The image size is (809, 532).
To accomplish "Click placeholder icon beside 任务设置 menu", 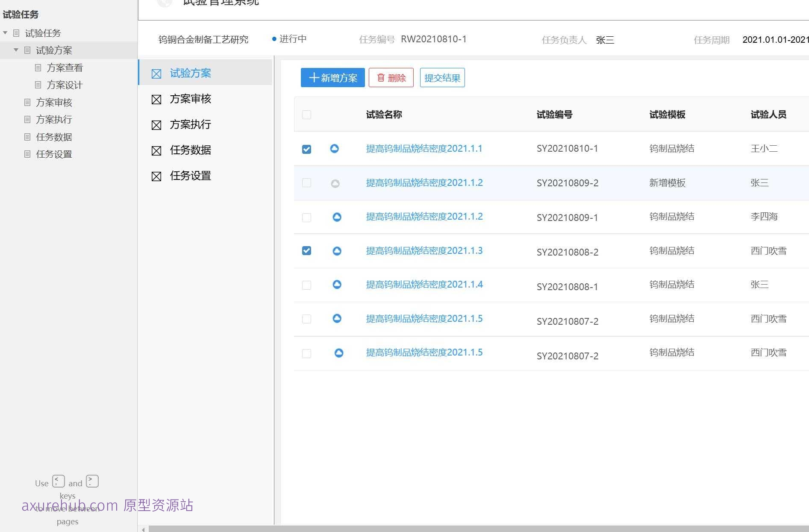I will pyautogui.click(x=156, y=176).
